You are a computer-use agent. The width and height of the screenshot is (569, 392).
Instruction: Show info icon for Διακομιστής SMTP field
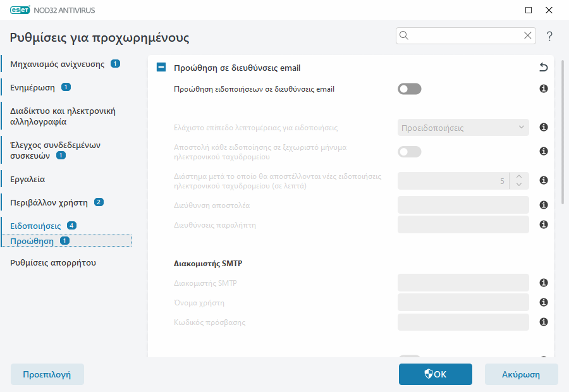click(543, 283)
